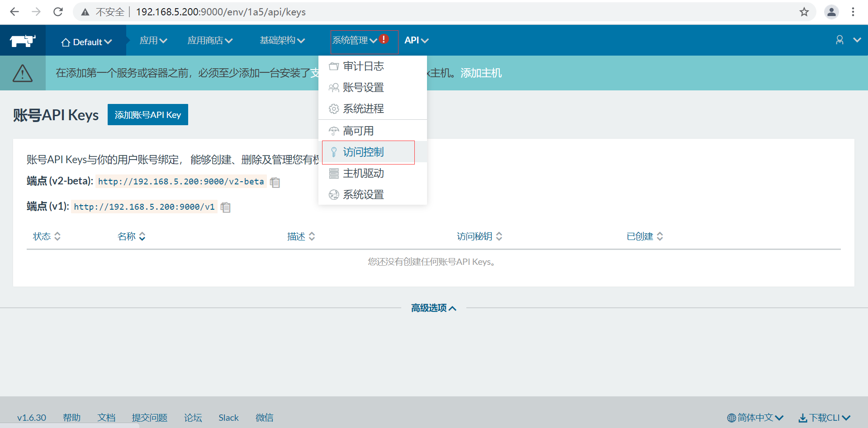868x428 pixels.
Task: Expand the 基础架构 menu
Action: coord(282,40)
